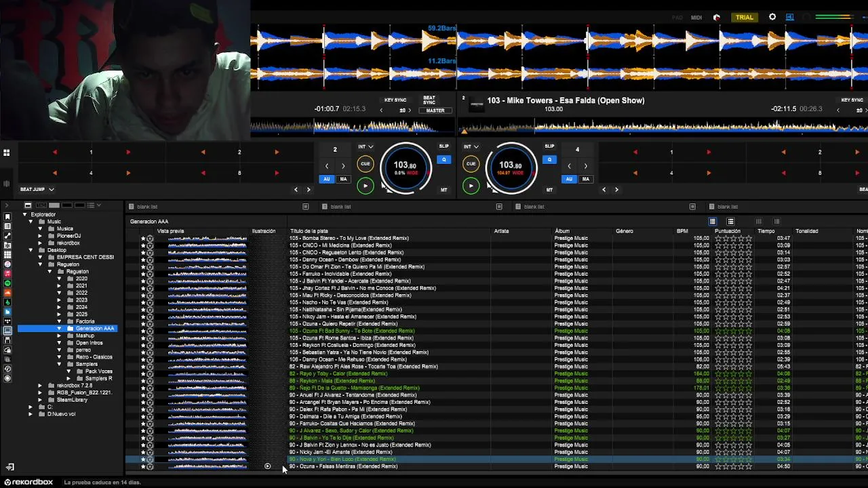Play deck 2 with green play button

coord(471,186)
